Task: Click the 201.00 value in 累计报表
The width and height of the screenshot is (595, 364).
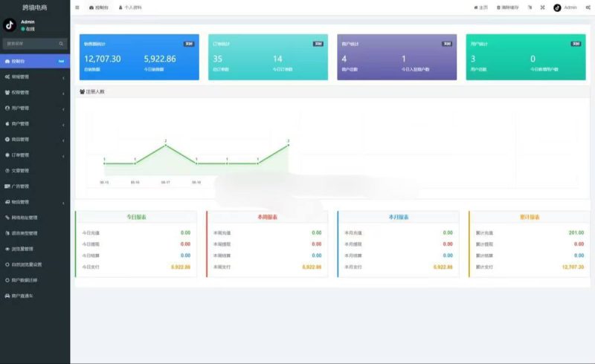Action: tap(576, 233)
